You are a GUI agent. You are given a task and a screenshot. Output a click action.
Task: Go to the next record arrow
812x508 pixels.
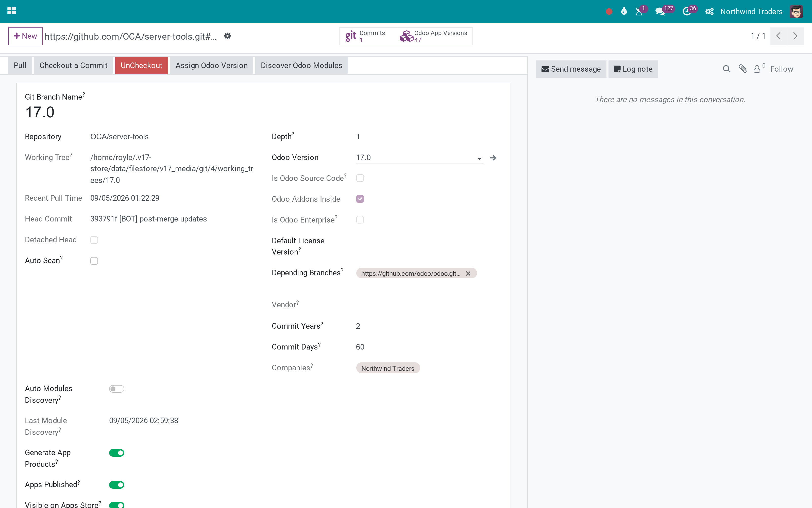tap(795, 36)
